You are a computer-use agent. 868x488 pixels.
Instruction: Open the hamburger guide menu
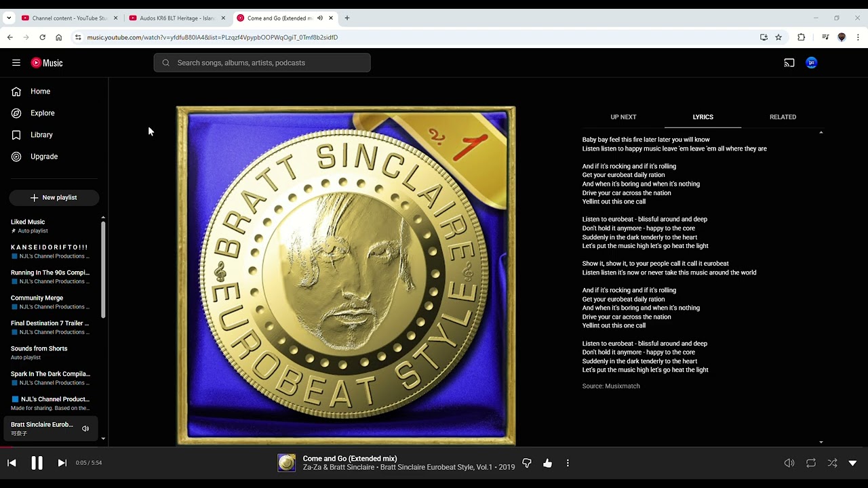coord(16,63)
